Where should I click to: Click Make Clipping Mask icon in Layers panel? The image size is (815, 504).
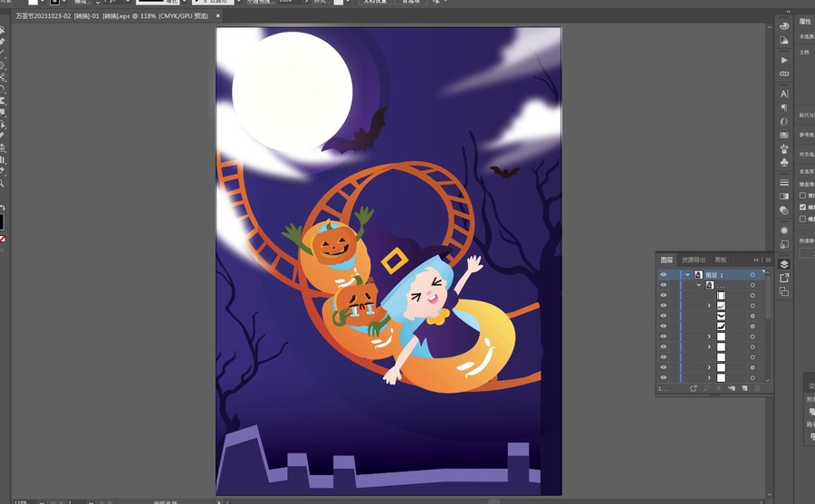(x=719, y=388)
